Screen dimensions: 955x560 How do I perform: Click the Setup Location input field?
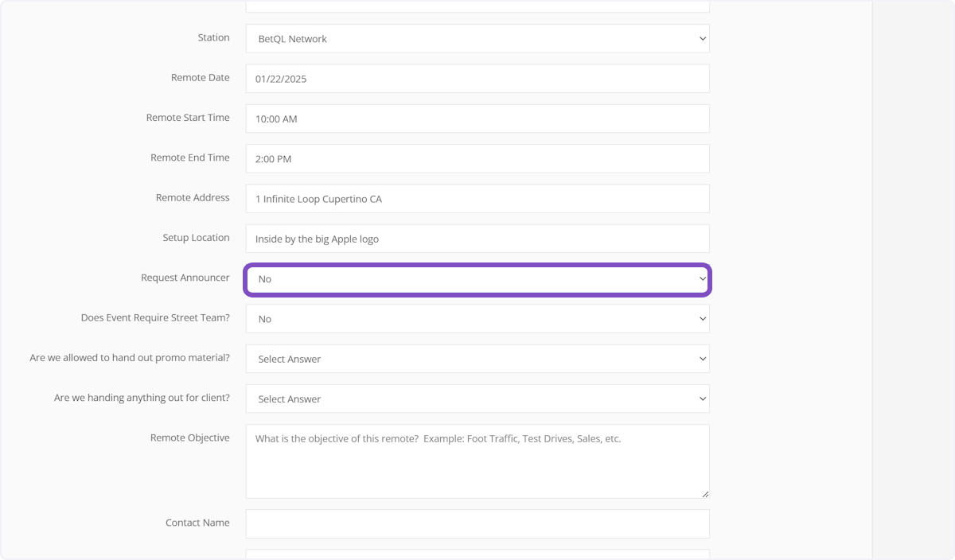pyautogui.click(x=477, y=239)
